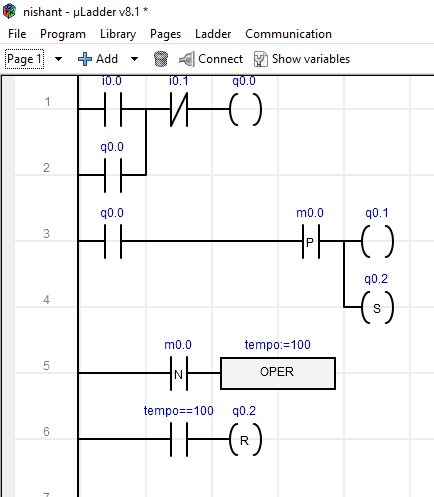The image size is (434, 497).
Task: Click rung number 3
Action: coord(47,234)
